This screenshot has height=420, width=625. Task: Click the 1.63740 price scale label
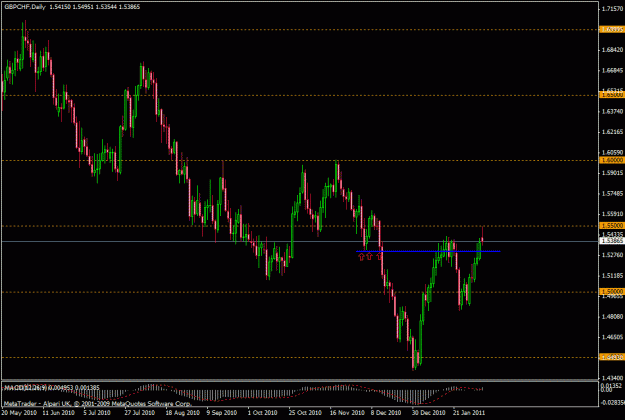point(613,112)
